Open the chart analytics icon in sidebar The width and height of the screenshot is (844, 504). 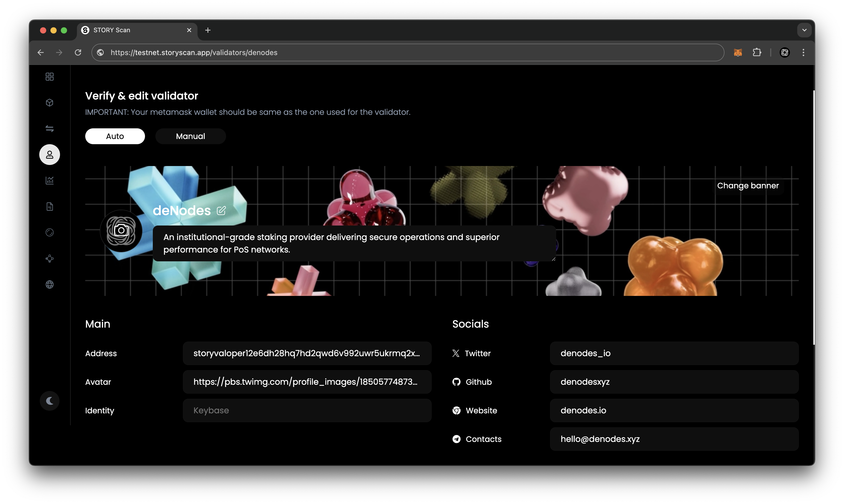point(50,180)
